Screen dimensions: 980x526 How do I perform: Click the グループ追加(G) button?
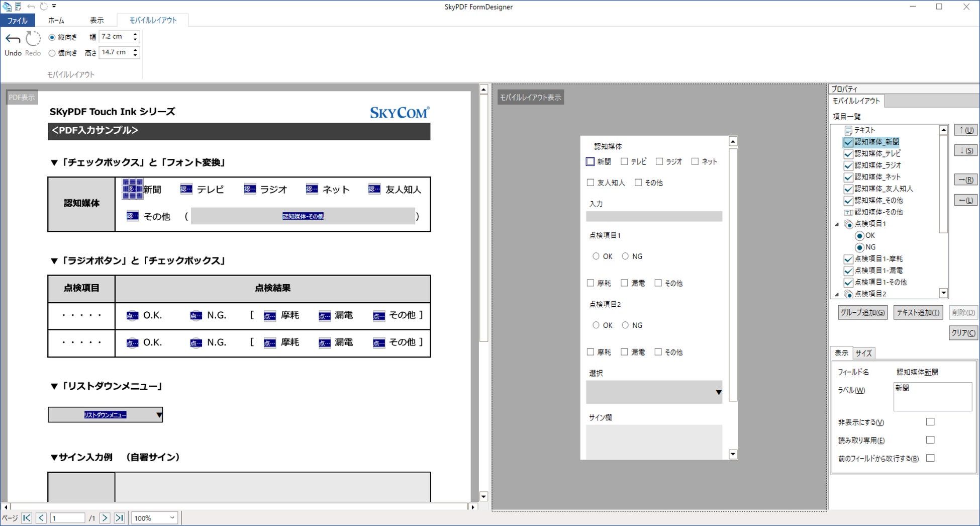point(862,313)
